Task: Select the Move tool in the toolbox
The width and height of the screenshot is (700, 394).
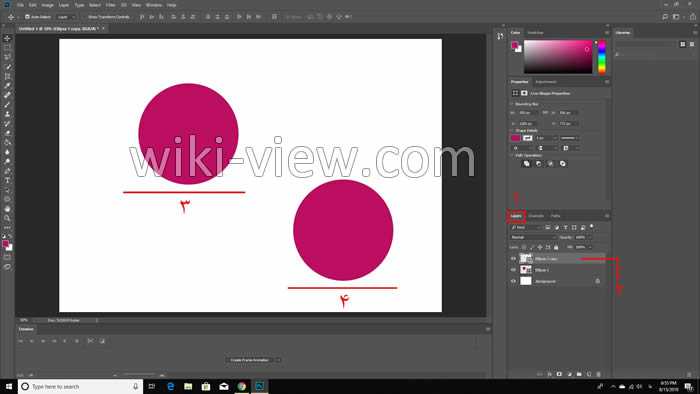Action: 7,38
